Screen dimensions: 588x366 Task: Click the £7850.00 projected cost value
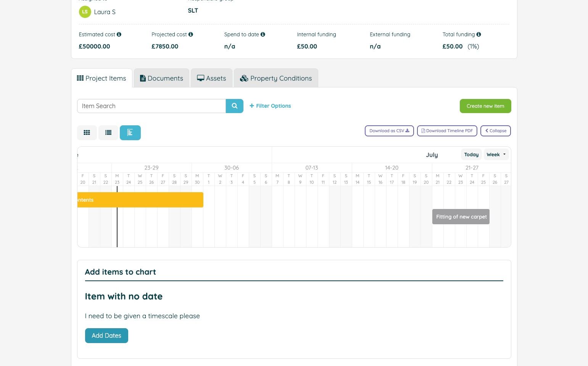point(165,47)
